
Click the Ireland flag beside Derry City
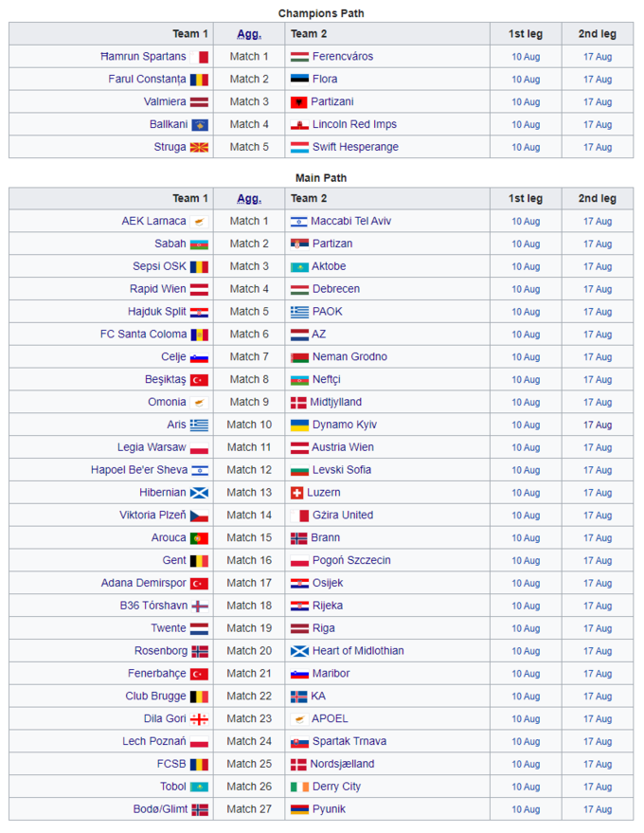[299, 788]
